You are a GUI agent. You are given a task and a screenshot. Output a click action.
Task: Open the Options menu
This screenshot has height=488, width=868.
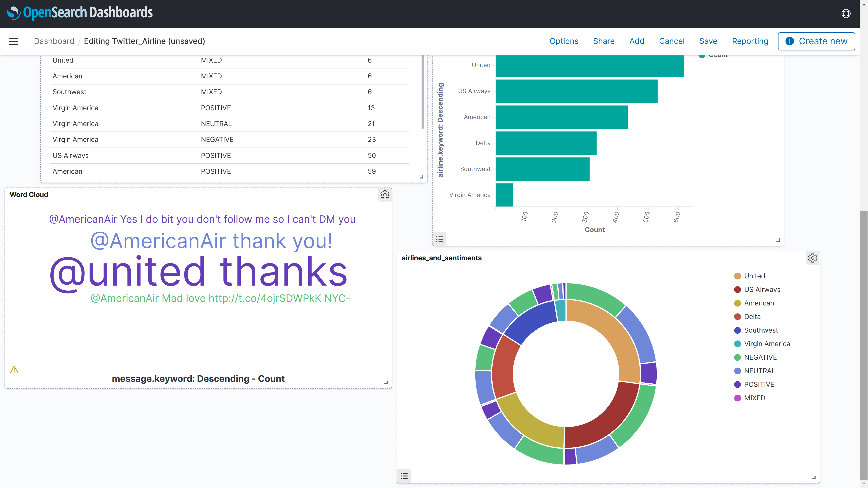(x=564, y=41)
